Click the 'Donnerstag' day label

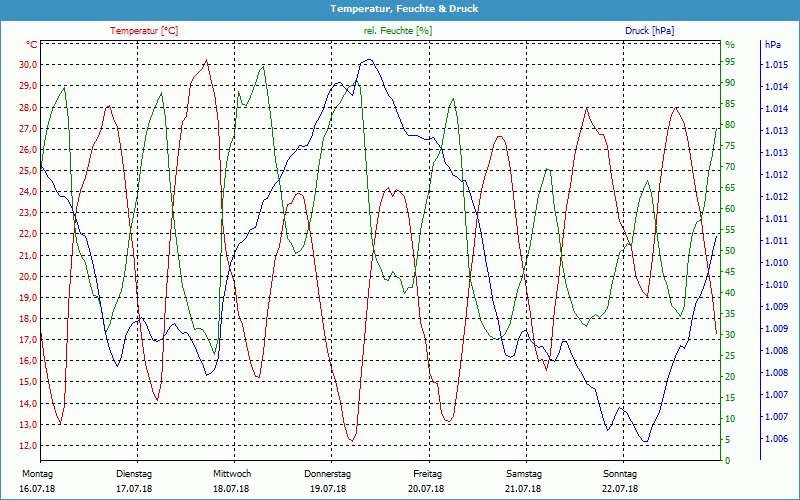click(328, 474)
